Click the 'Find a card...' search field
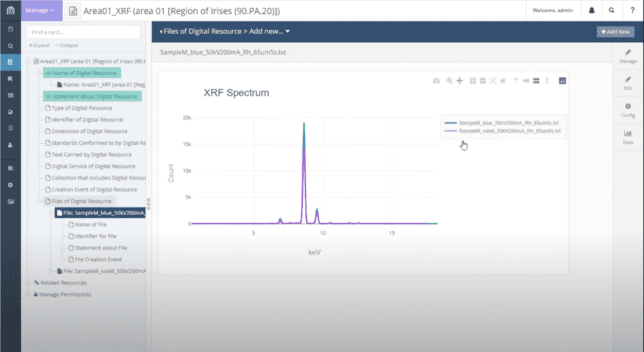Viewport: 644px width, 352px height. pos(83,32)
